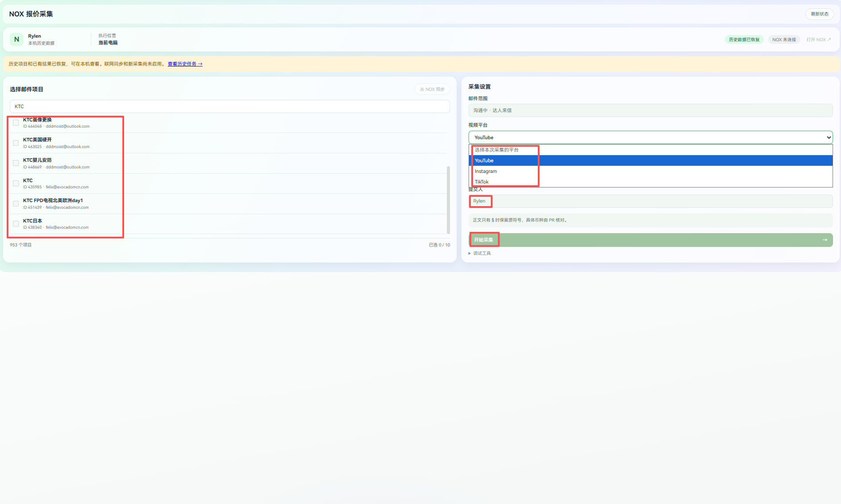Image resolution: width=841 pixels, height=504 pixels.
Task: Click the arrow on the 开始采集 button
Action: pyautogui.click(x=825, y=240)
